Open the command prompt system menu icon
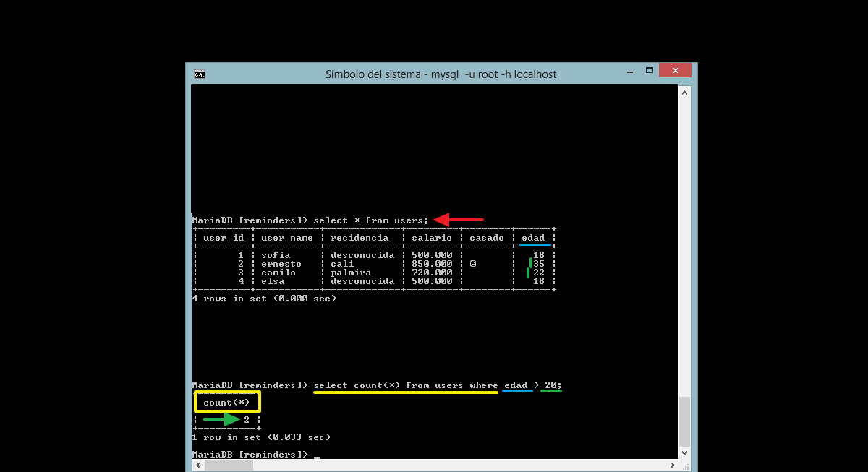This screenshot has height=472, width=868. [199, 74]
